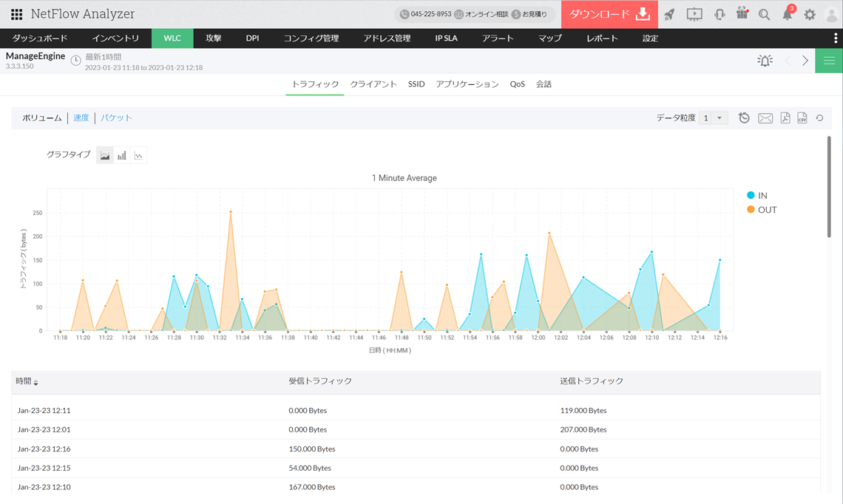Click the apps grid icon beside NetFlow Analyzer
843x504 pixels.
point(16,14)
